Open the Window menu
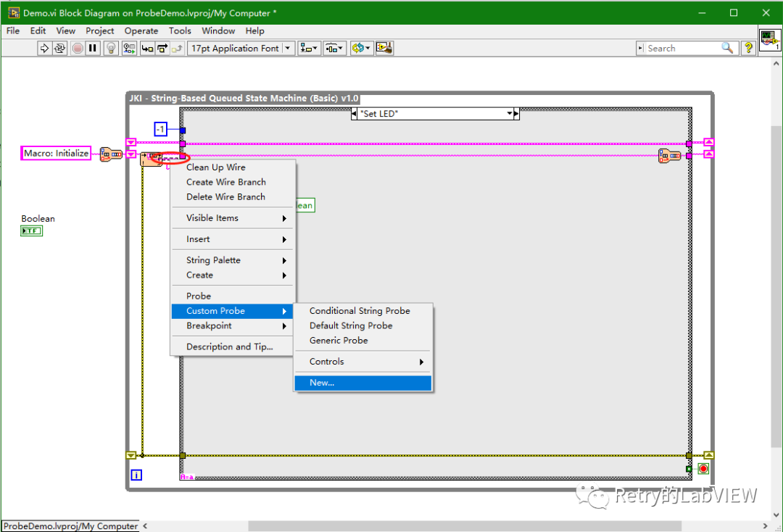Image resolution: width=783 pixels, height=532 pixels. [x=218, y=30]
